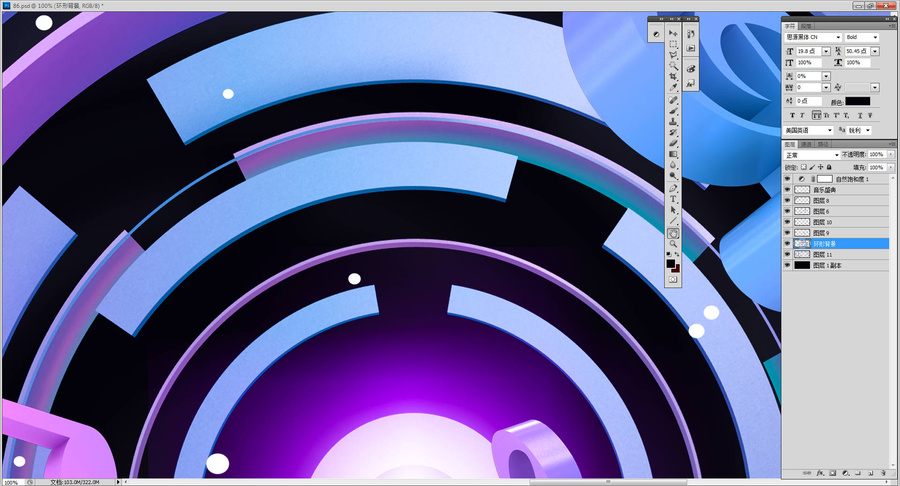Hide the 音乐盛典 layer

click(788, 190)
